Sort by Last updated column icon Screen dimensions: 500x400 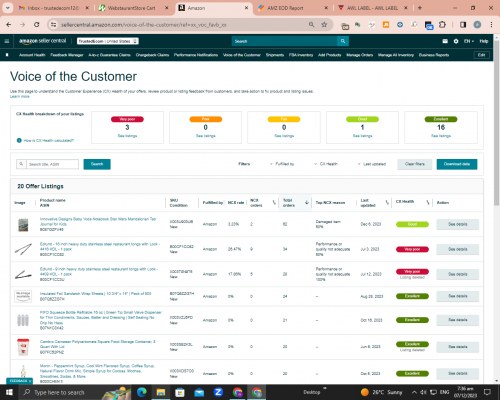click(x=387, y=202)
